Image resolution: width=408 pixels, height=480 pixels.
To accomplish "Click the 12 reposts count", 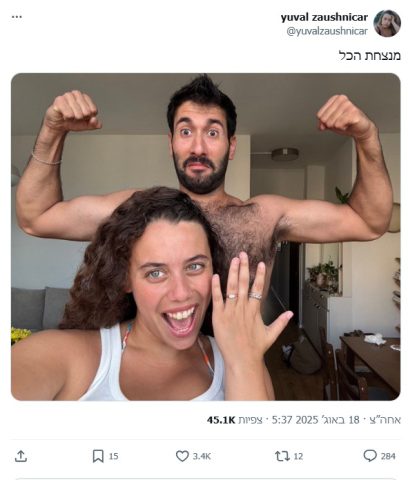I will 298,456.
